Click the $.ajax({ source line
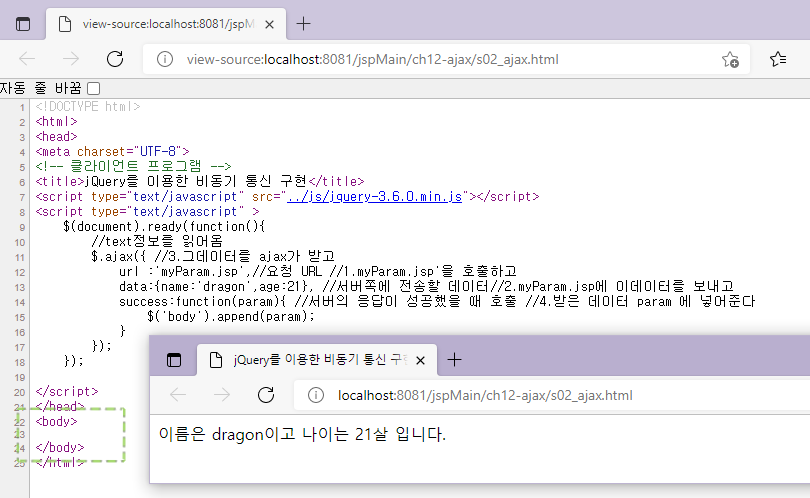 coord(213,256)
